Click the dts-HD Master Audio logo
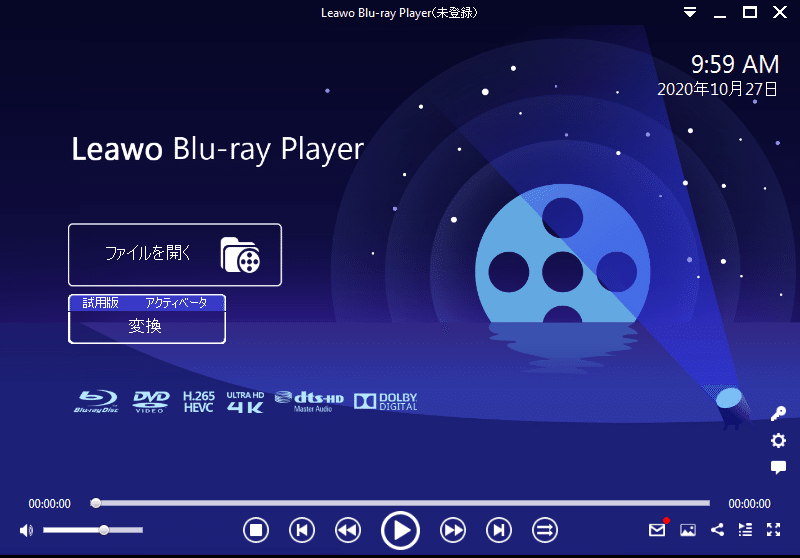Viewport: 800px width, 558px height. pos(309,401)
